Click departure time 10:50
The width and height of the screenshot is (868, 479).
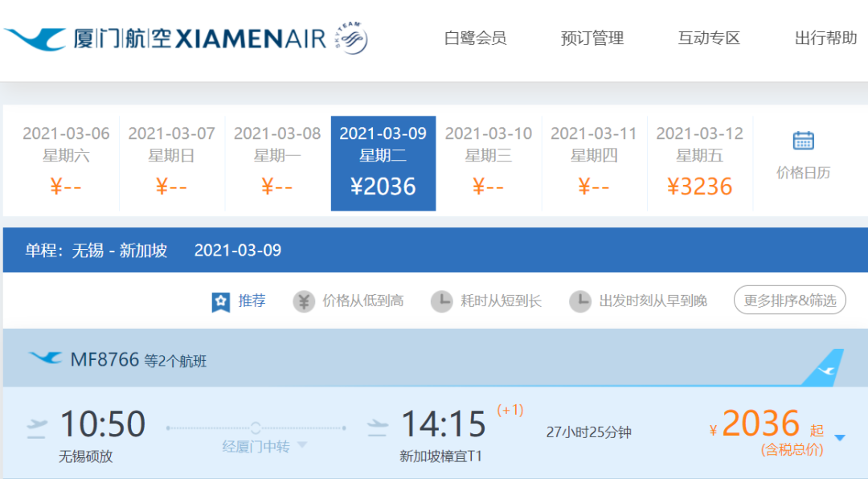(x=102, y=424)
